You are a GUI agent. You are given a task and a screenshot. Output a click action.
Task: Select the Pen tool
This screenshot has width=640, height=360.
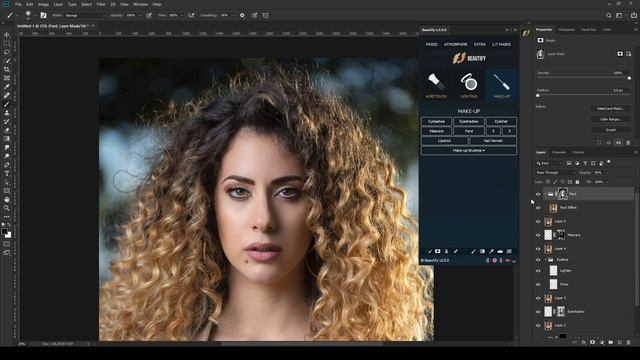pyautogui.click(x=7, y=164)
